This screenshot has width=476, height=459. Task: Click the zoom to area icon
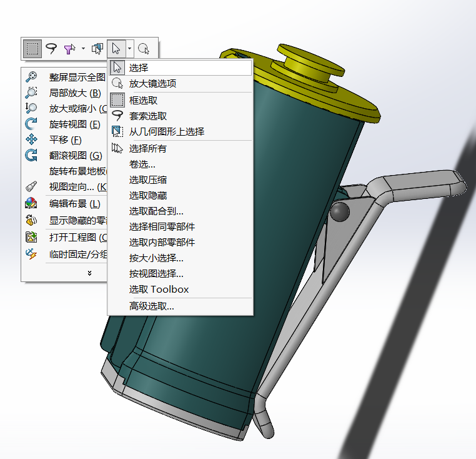(x=31, y=93)
